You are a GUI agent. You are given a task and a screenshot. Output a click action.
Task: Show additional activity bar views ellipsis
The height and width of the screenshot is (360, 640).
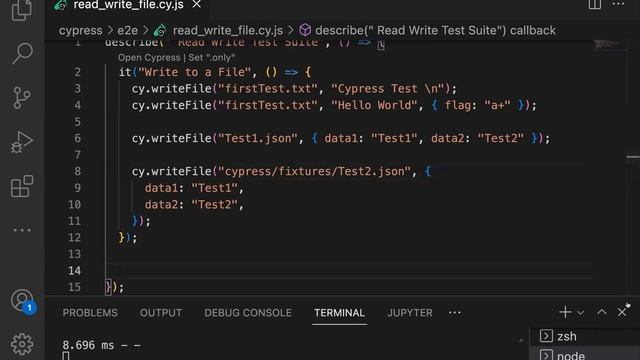pyautogui.click(x=22, y=230)
